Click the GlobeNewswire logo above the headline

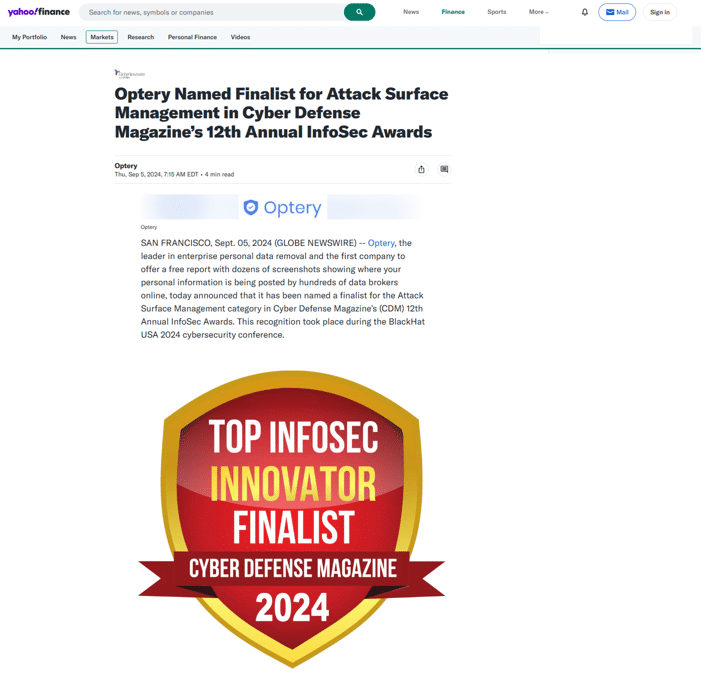point(130,74)
